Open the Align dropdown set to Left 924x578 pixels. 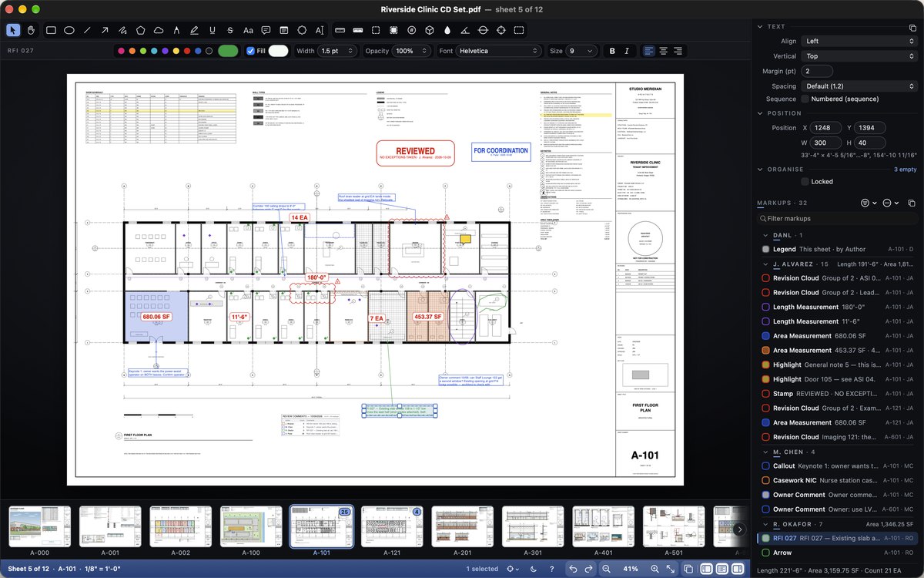point(859,41)
